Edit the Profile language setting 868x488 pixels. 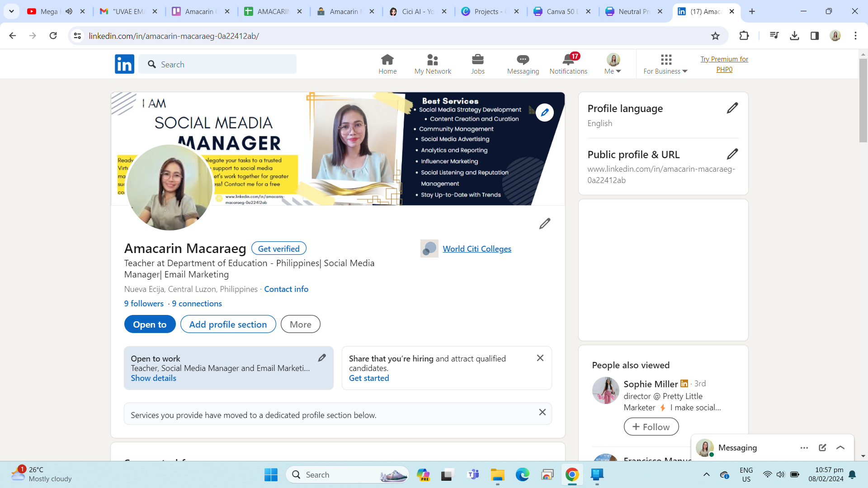click(x=732, y=108)
